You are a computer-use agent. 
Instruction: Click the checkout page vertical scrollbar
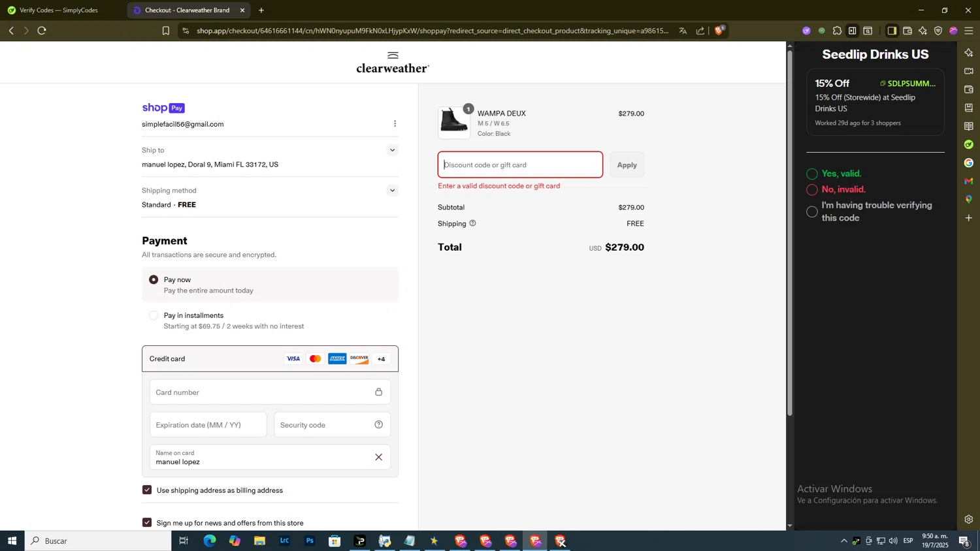pyautogui.click(x=790, y=233)
